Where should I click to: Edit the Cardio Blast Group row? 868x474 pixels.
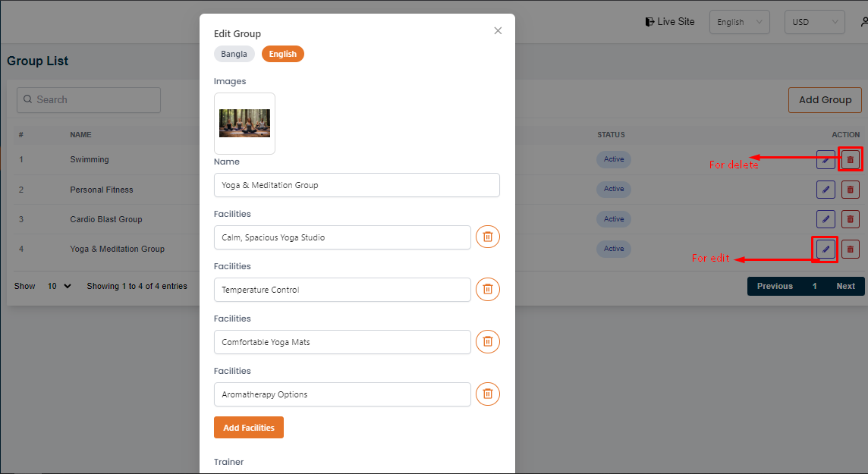click(x=826, y=219)
